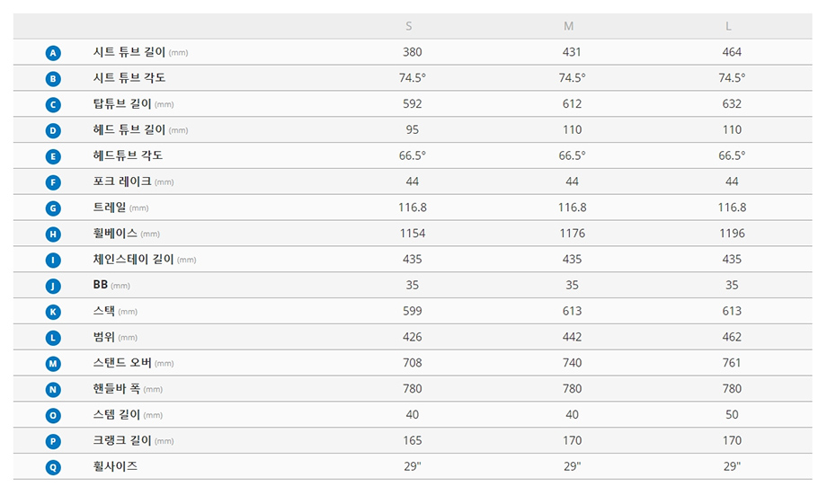Select the M size column header
The image size is (827, 504).
coord(568,26)
